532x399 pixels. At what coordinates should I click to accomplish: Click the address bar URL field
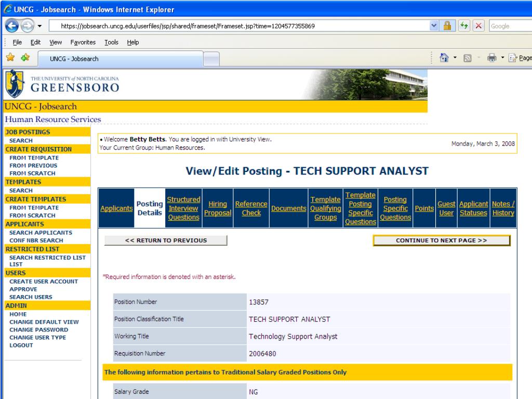[238, 26]
